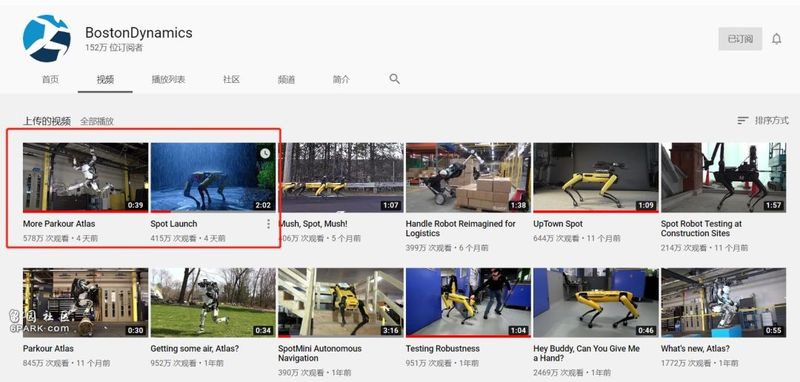Click 845万 次观看 under Parkour Atlas

46,363
